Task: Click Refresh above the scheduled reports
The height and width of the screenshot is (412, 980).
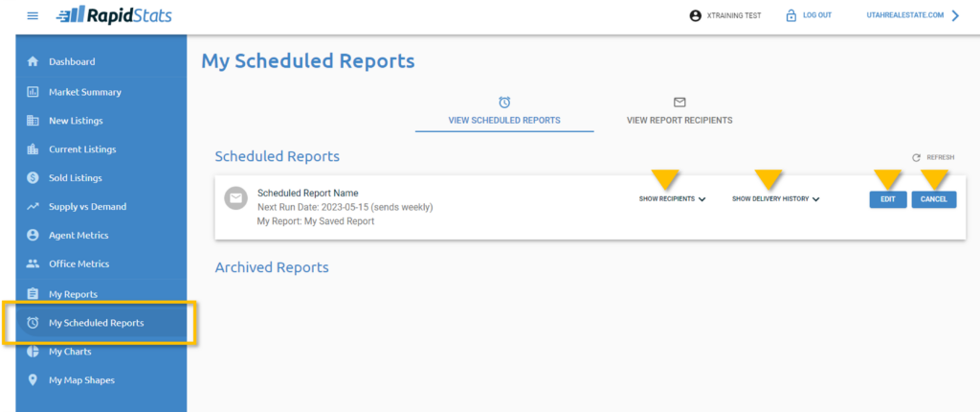Action: pyautogui.click(x=933, y=157)
